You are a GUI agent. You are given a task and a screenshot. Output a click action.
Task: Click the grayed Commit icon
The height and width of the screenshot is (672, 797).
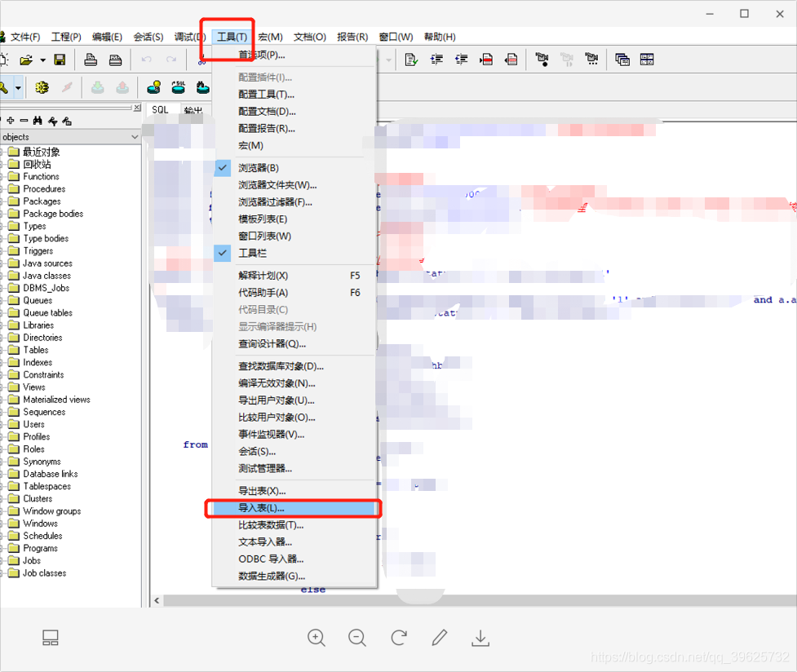[x=98, y=87]
